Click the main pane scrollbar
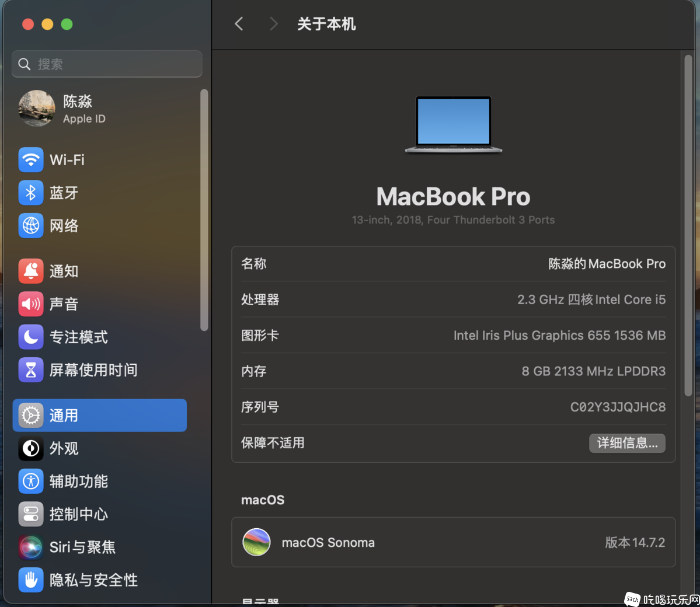Image resolution: width=700 pixels, height=607 pixels. click(688, 225)
